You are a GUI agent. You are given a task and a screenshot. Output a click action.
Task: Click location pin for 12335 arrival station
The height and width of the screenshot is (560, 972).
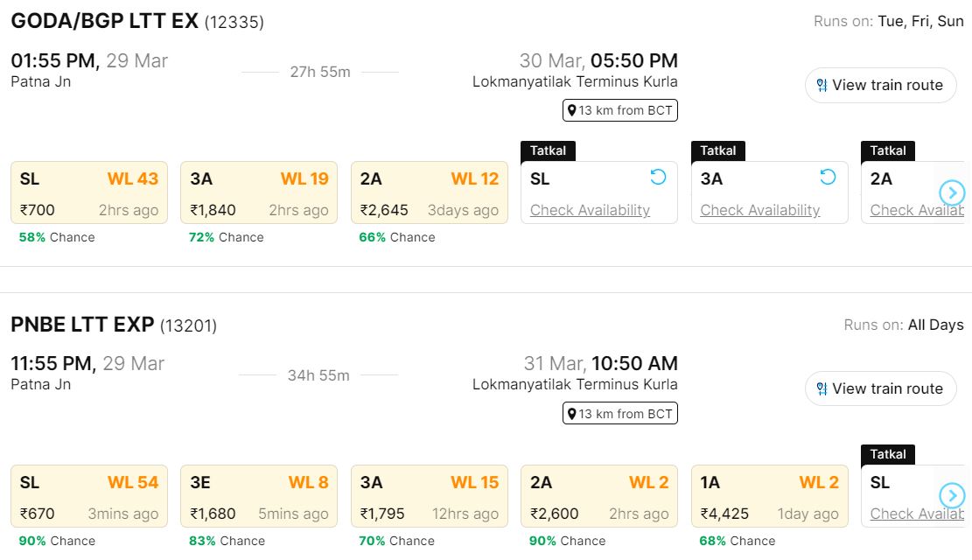(572, 111)
